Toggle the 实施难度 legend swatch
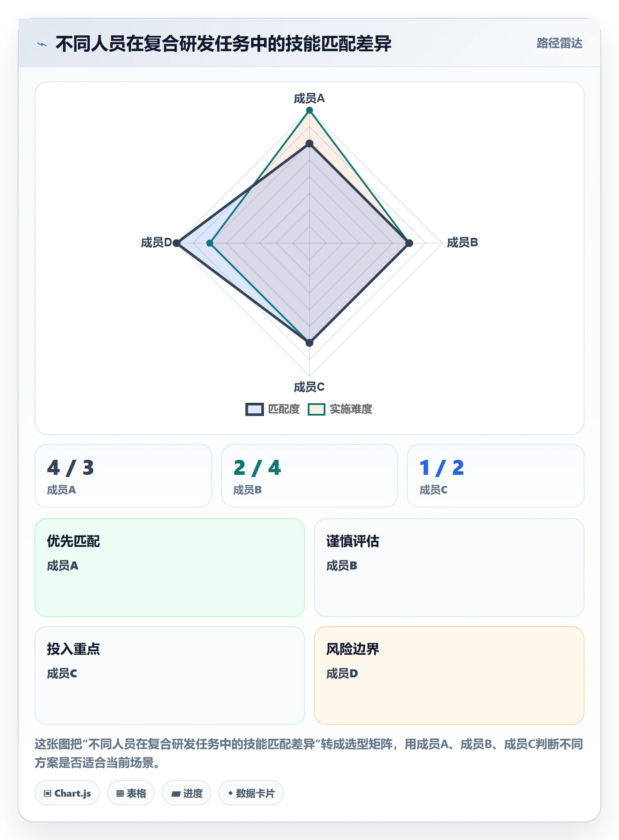The height and width of the screenshot is (840, 619). (317, 409)
